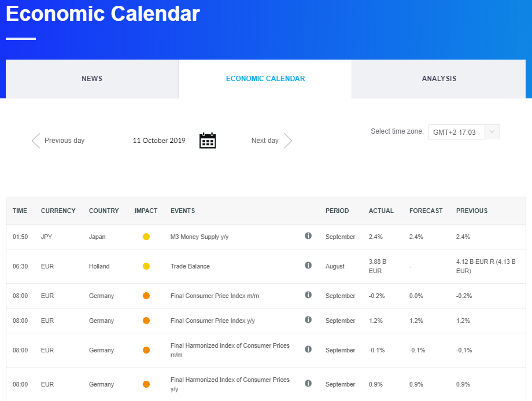The width and height of the screenshot is (532, 401).
Task: Click the orange impact dot for Germany CPI m/m
Action: click(146, 295)
